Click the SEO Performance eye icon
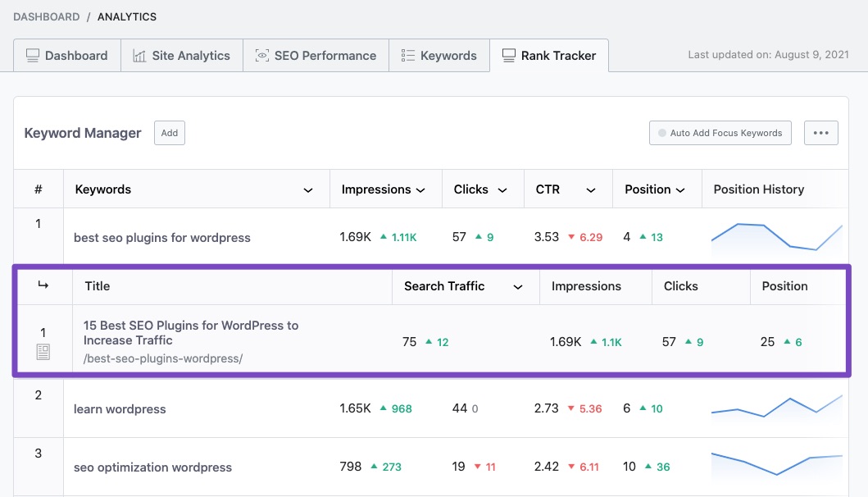 (x=262, y=56)
